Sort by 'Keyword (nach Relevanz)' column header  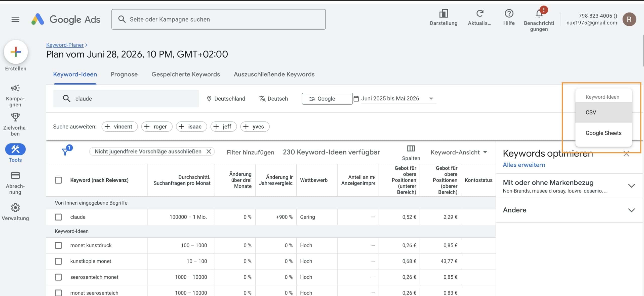point(99,180)
